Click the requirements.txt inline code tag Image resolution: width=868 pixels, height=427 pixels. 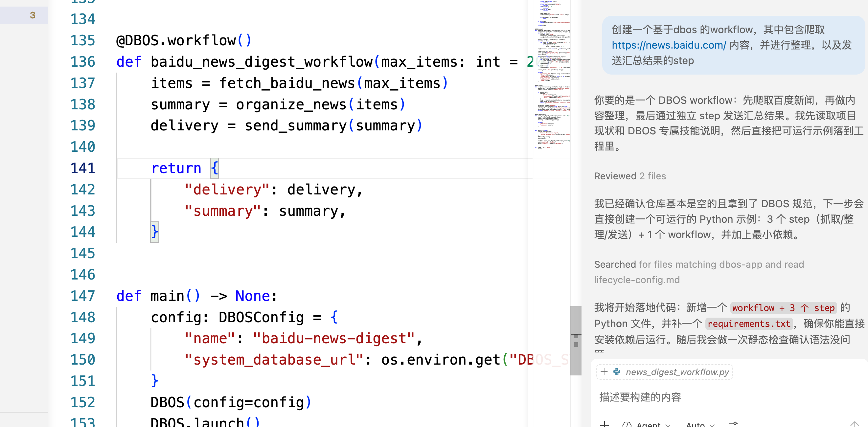pyautogui.click(x=749, y=324)
